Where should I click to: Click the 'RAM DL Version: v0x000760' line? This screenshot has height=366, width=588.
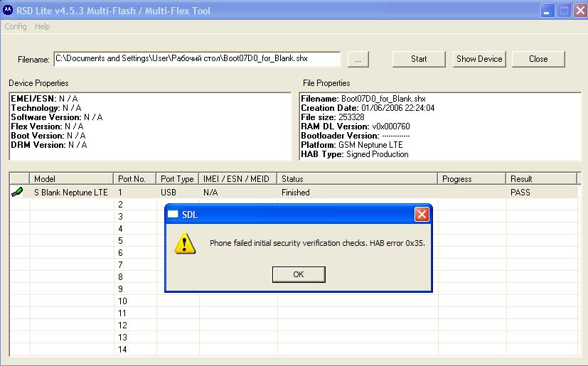356,127
